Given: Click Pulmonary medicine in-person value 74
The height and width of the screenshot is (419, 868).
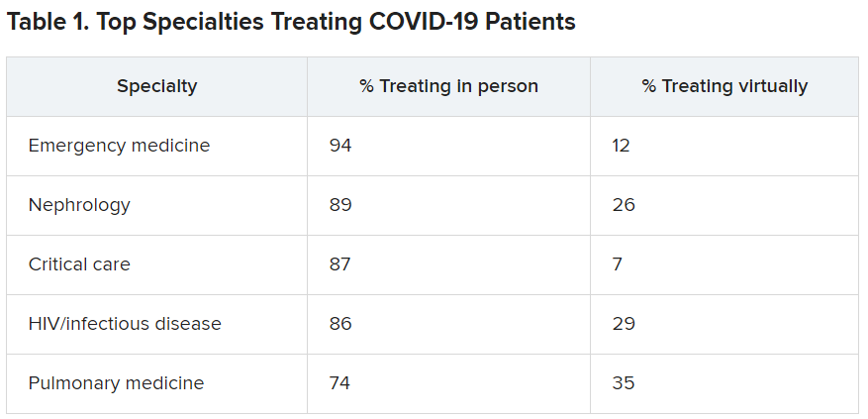Looking at the screenshot, I should (x=340, y=383).
